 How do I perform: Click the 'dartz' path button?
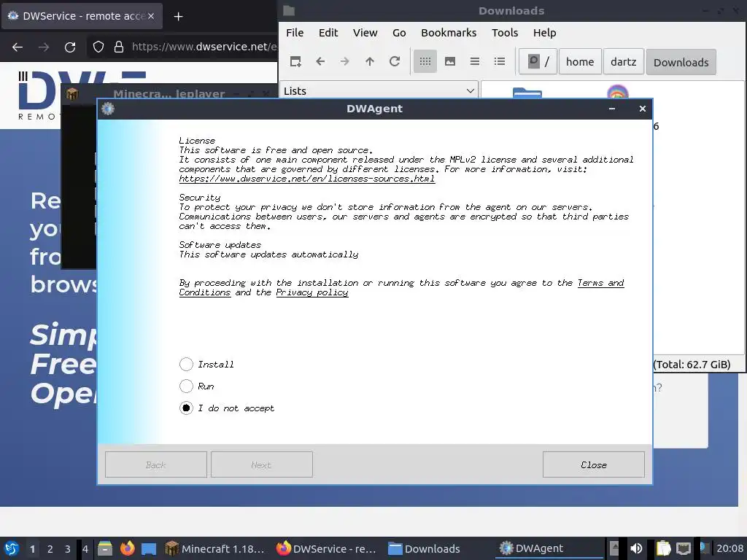tap(623, 61)
